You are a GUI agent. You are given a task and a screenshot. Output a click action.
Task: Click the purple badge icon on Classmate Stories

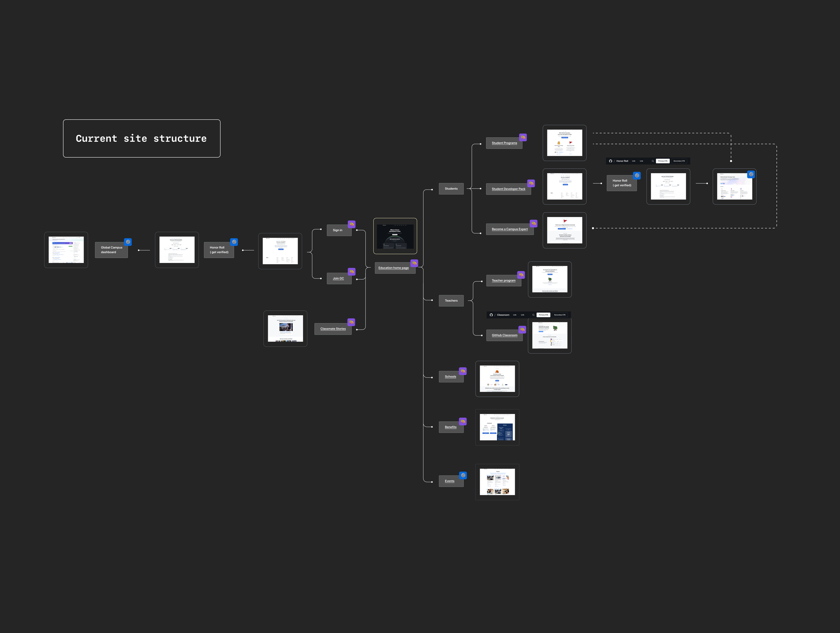351,322
